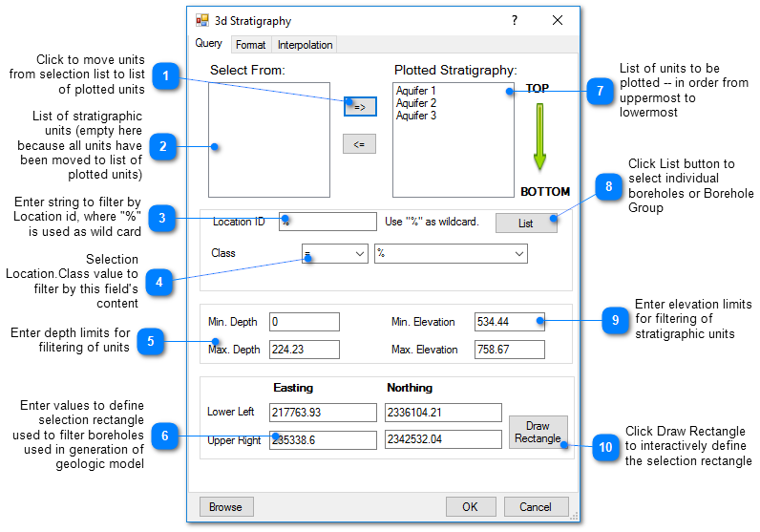Open the Interpolation tab
The width and height of the screenshot is (760, 532).
[x=305, y=45]
